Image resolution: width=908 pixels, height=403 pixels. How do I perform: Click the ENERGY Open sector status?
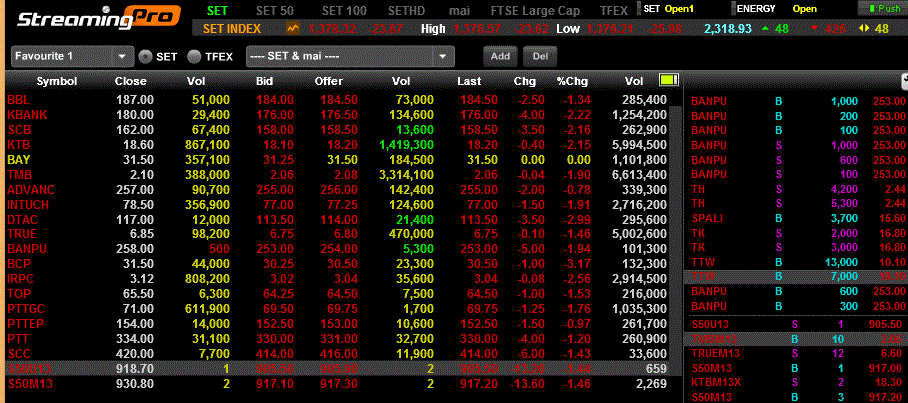pyautogui.click(x=777, y=9)
